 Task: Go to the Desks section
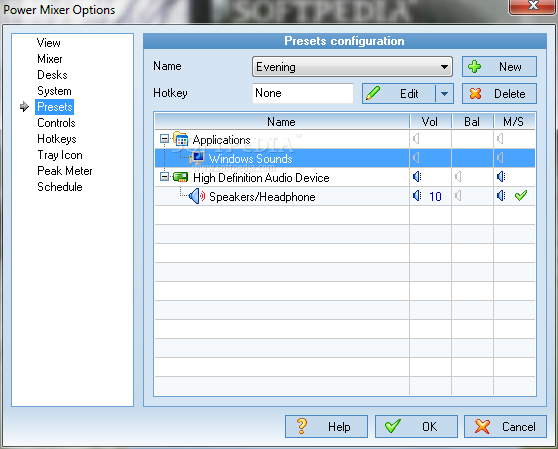(x=52, y=75)
